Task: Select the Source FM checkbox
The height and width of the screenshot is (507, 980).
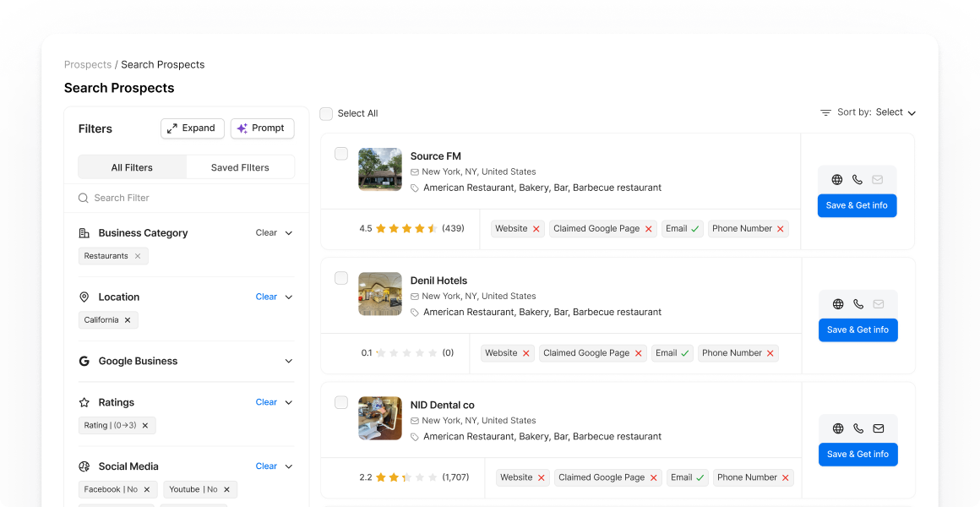Action: (341, 154)
